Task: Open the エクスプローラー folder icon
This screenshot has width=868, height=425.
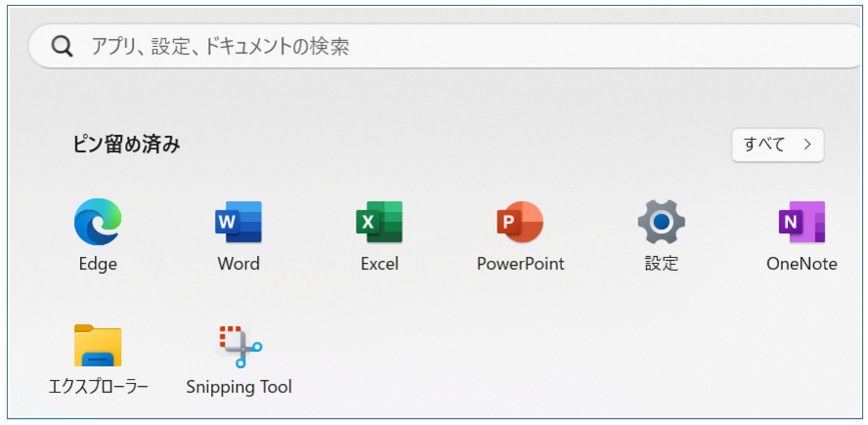Action: point(97,346)
